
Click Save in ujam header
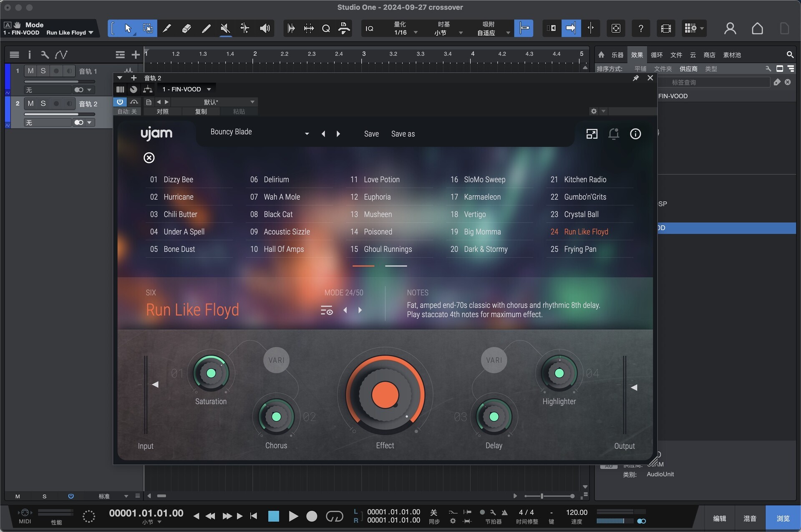(x=371, y=134)
